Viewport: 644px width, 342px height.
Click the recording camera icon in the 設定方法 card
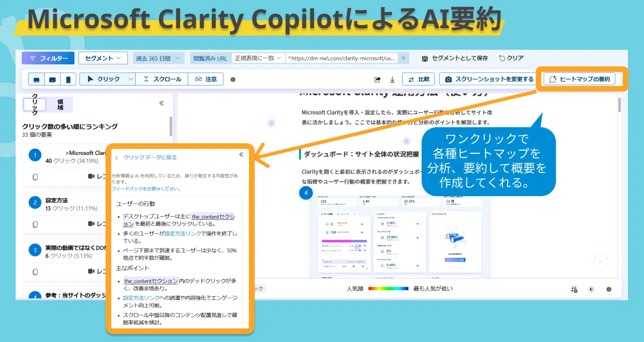pos(92,224)
